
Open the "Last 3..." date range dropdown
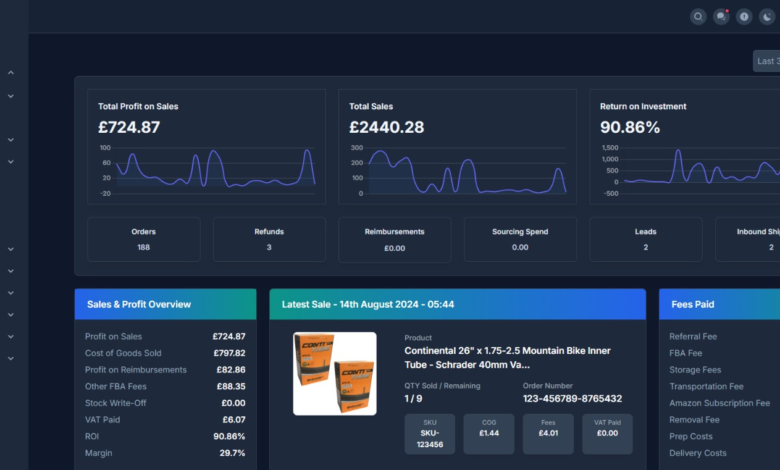click(x=767, y=61)
